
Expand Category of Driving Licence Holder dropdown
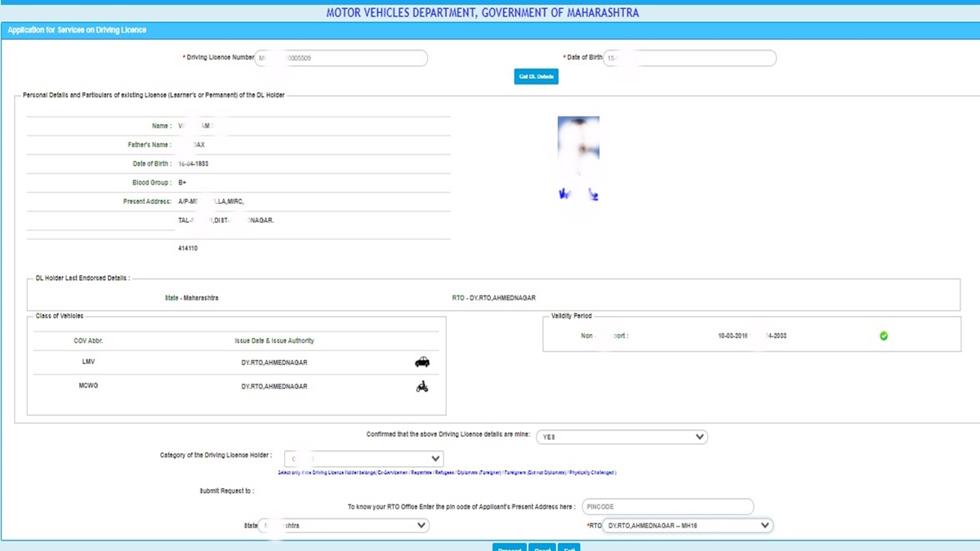point(363,459)
